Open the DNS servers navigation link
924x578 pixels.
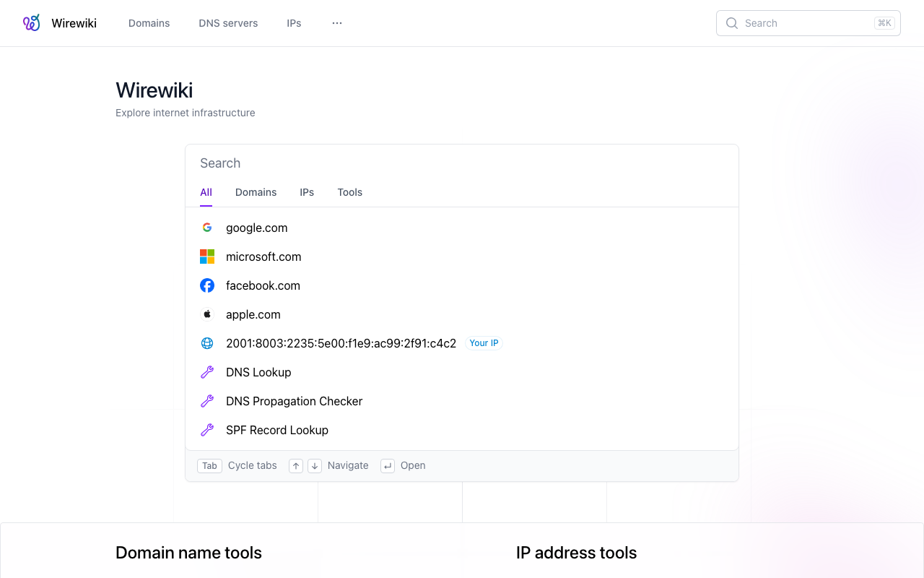click(x=228, y=23)
